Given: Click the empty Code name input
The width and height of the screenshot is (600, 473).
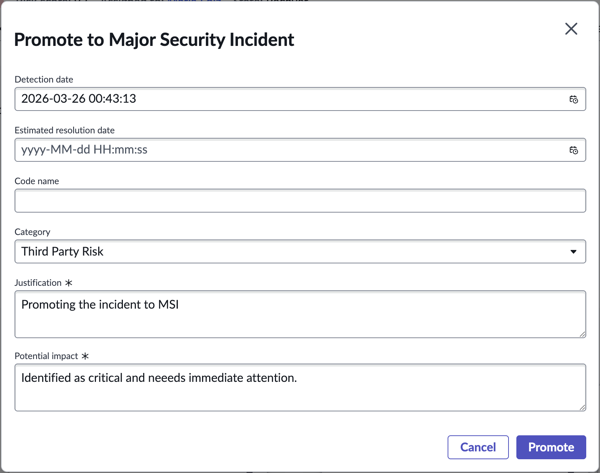Looking at the screenshot, I should point(300,201).
